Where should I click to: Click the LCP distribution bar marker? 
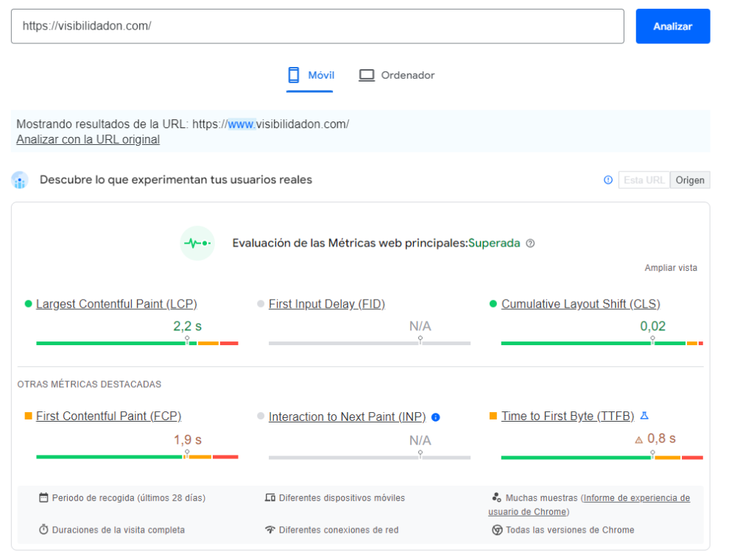[x=187, y=341]
